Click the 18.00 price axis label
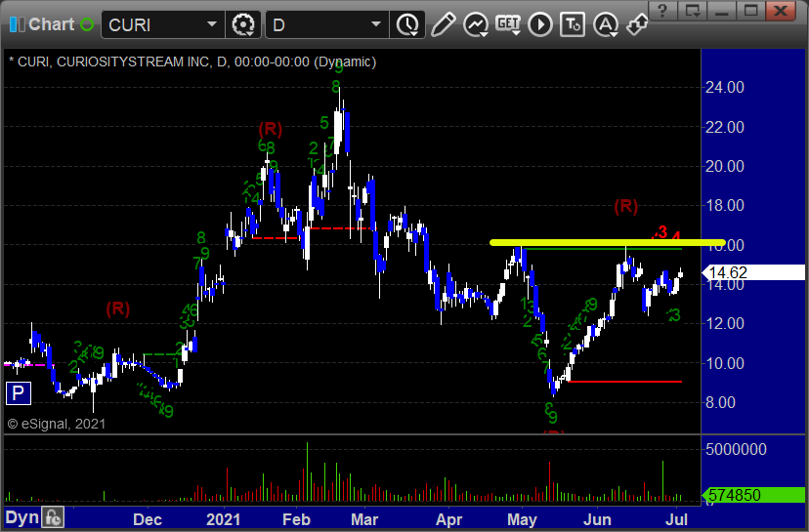The width and height of the screenshot is (809, 532). click(x=724, y=205)
